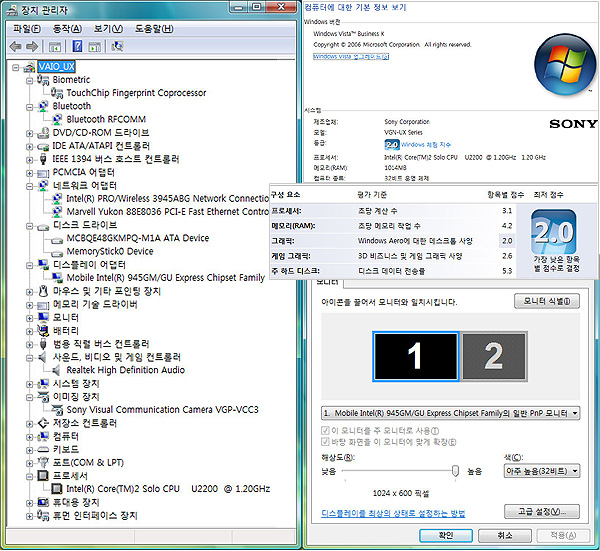
Task: Open the Help icon in the toolbar
Action: [x=77, y=47]
